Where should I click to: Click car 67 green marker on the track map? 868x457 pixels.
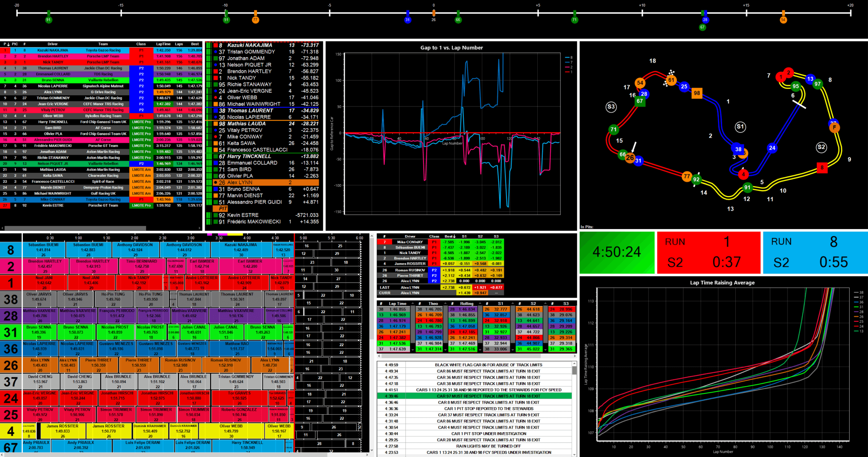point(640,101)
